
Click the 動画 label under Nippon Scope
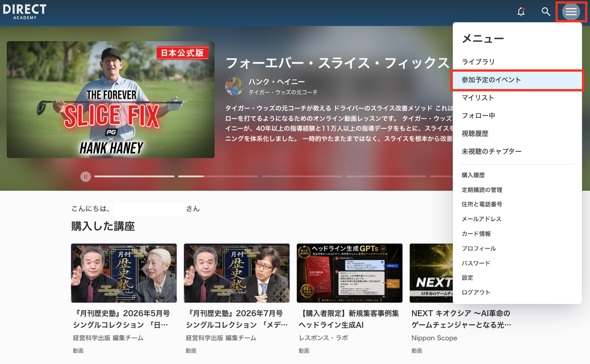417,351
